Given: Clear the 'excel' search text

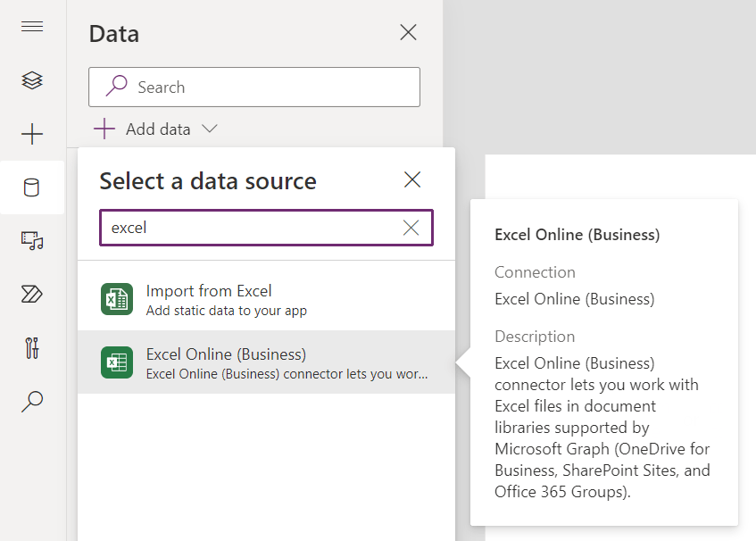Looking at the screenshot, I should pos(411,228).
